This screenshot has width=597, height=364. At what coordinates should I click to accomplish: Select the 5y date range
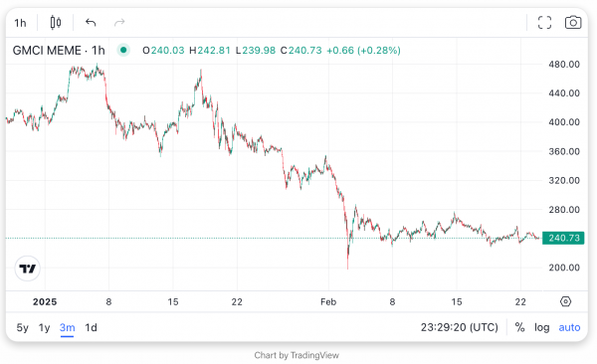coord(23,327)
